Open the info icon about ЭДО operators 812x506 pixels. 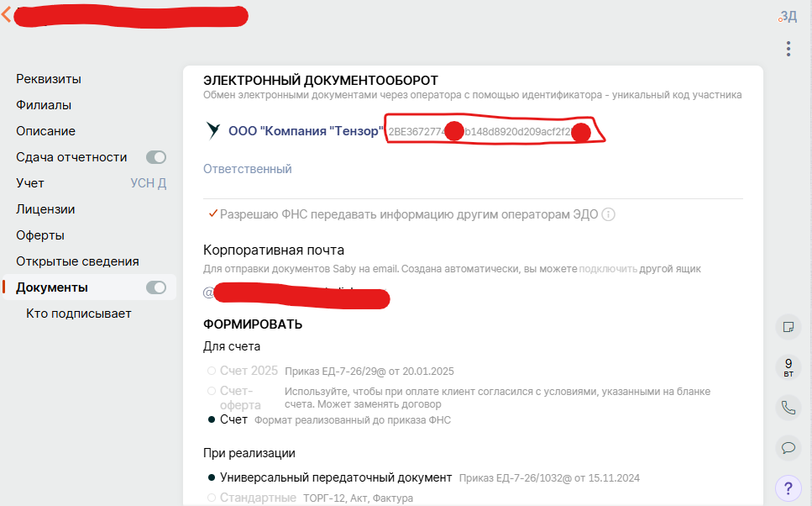[x=608, y=214]
